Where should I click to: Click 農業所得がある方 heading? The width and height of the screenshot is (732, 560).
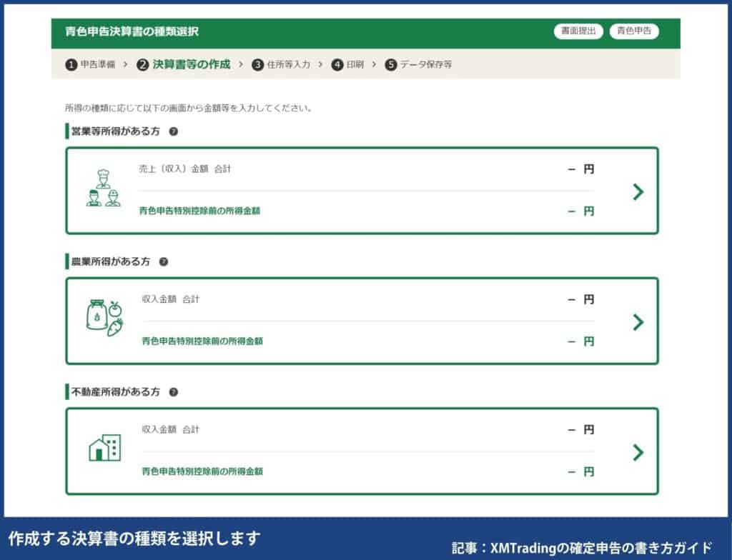pos(111,262)
